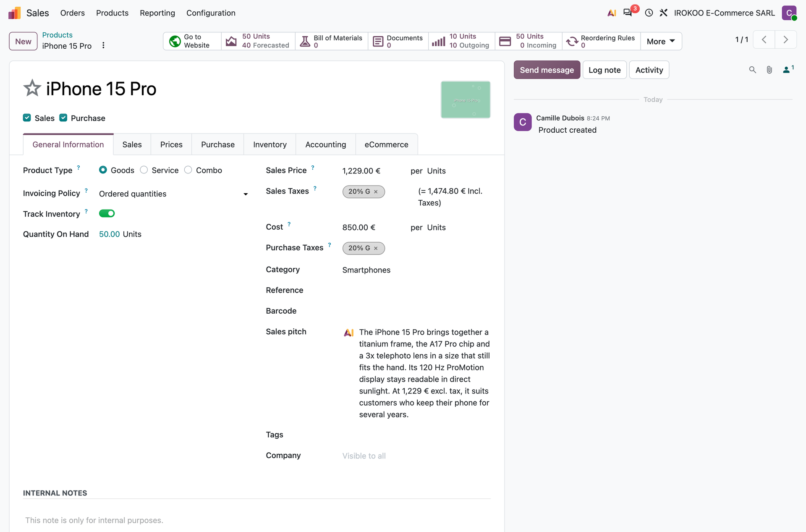806x532 pixels.
Task: Click the New button
Action: click(23, 41)
